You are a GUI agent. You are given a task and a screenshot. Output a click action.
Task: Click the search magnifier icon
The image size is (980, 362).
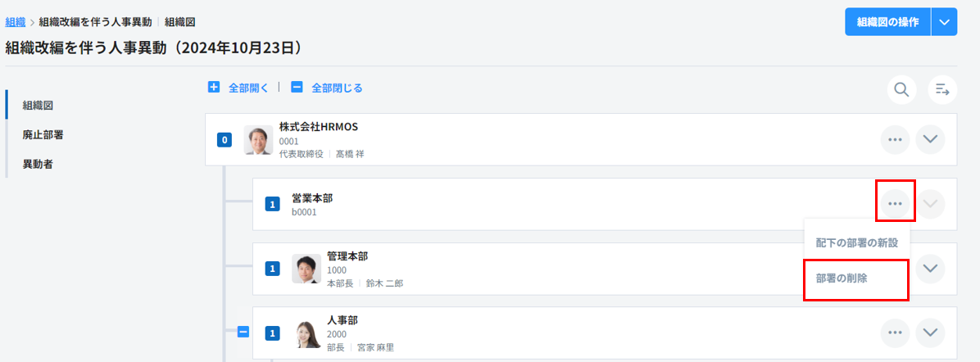[901, 90]
